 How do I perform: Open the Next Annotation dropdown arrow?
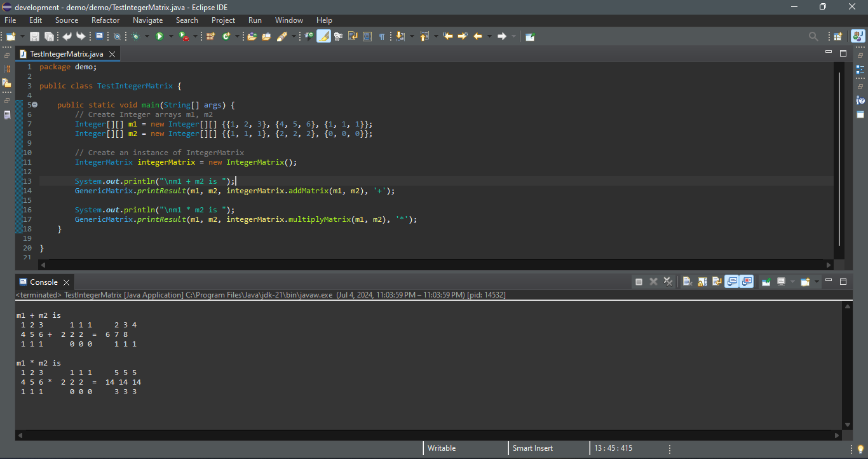coord(412,36)
